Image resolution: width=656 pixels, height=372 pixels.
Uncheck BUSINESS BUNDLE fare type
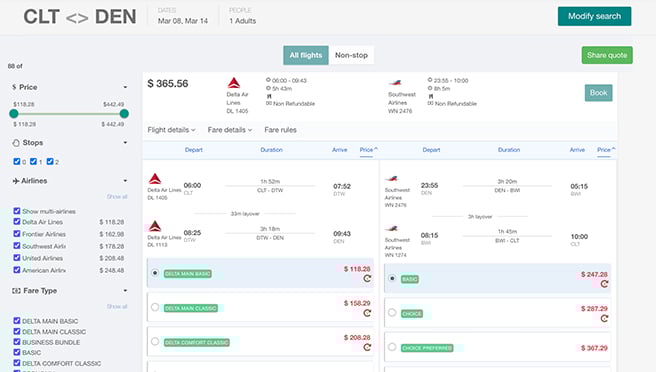tap(17, 341)
